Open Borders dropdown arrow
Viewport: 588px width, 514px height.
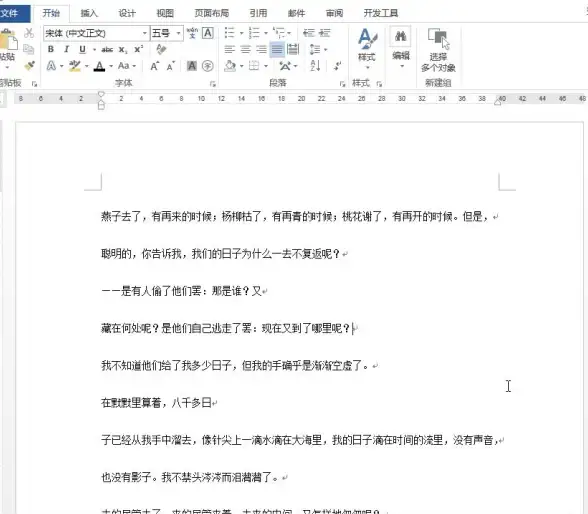[x=266, y=66]
